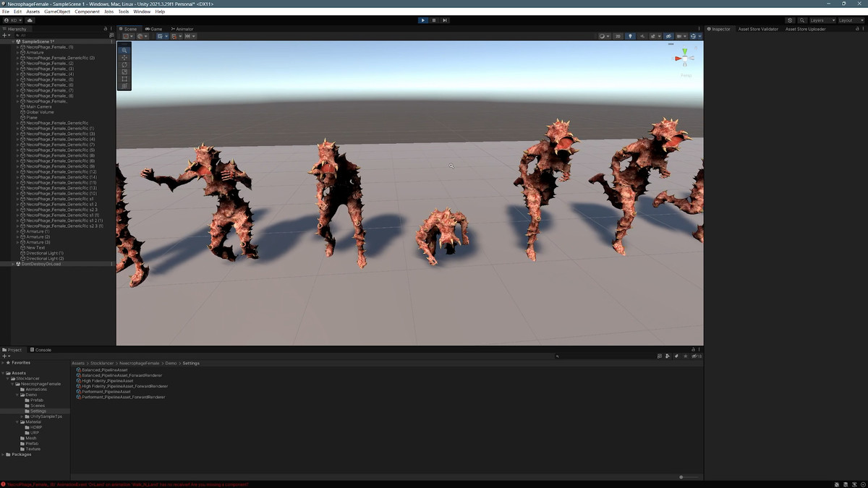Expand the Packages folder in Project
This screenshot has width=868, height=488.
point(4,455)
